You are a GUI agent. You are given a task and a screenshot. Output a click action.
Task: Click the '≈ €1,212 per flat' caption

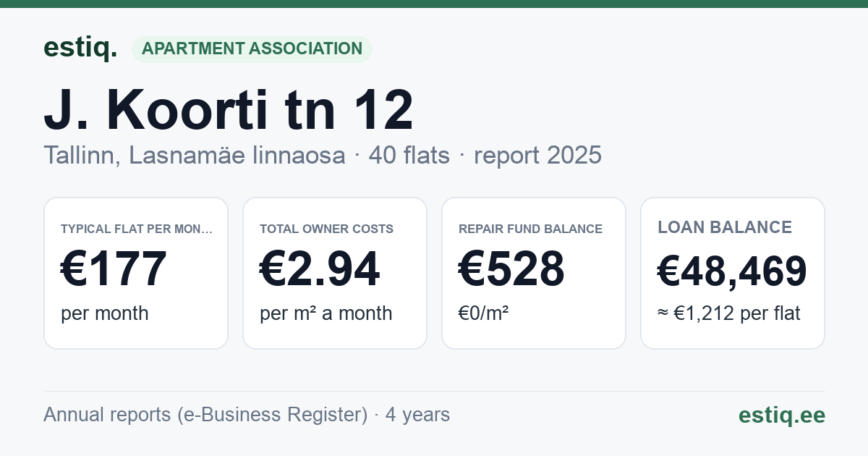click(729, 313)
